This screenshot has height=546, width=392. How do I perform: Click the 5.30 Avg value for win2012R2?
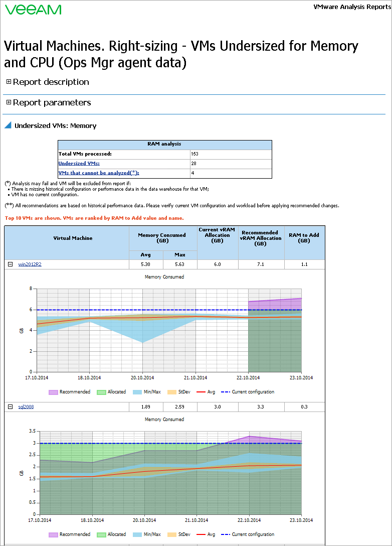click(x=146, y=264)
